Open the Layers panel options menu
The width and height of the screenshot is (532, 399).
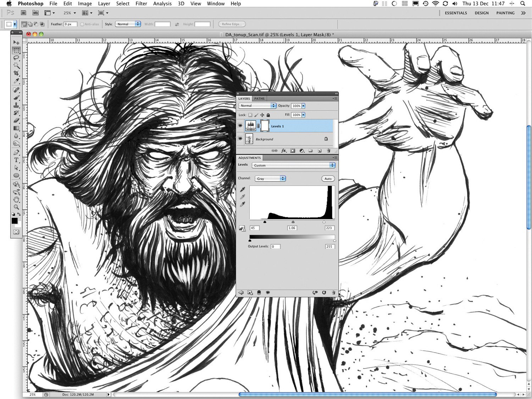(335, 99)
